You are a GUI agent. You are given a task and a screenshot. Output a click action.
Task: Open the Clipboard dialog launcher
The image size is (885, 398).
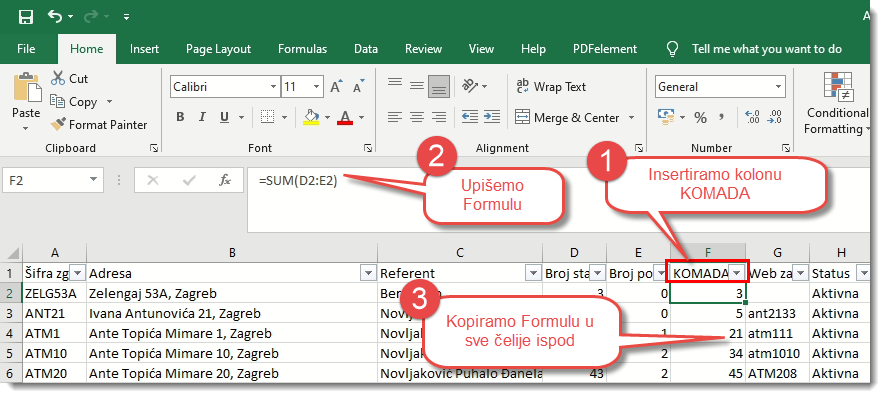[x=154, y=148]
